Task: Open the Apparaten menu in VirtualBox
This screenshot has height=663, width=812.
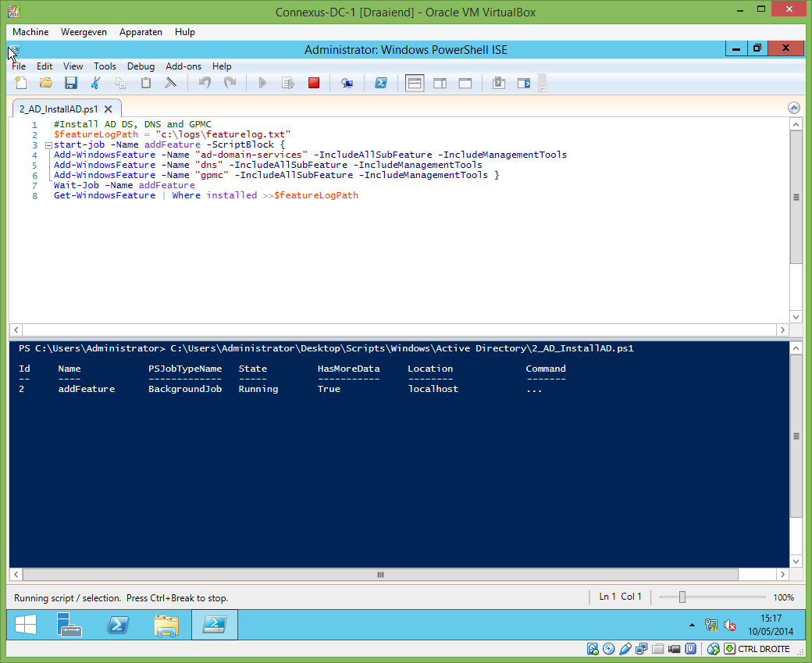Action: pyautogui.click(x=141, y=32)
